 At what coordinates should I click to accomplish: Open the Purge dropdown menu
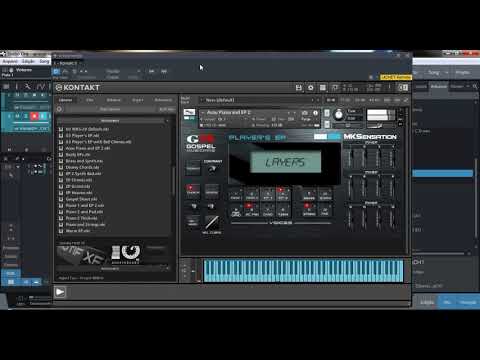[306, 119]
